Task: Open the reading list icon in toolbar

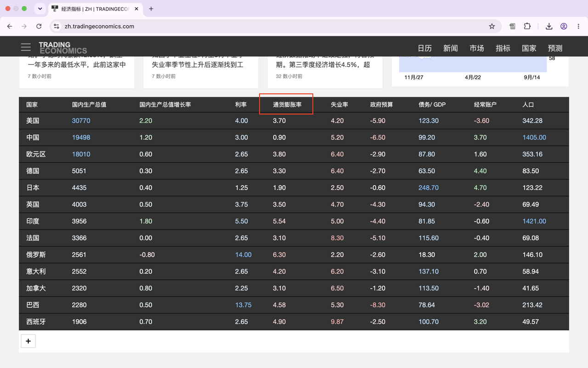Action: click(513, 27)
